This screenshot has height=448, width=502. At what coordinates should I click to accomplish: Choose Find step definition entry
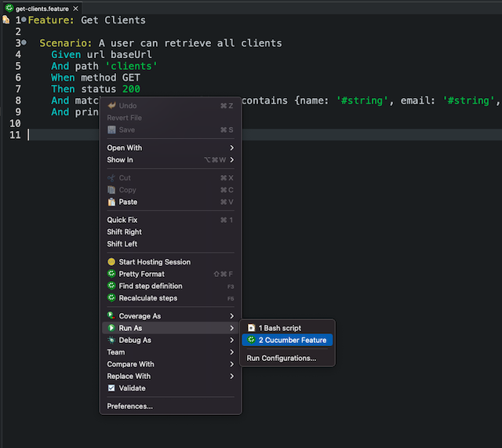click(x=170, y=286)
